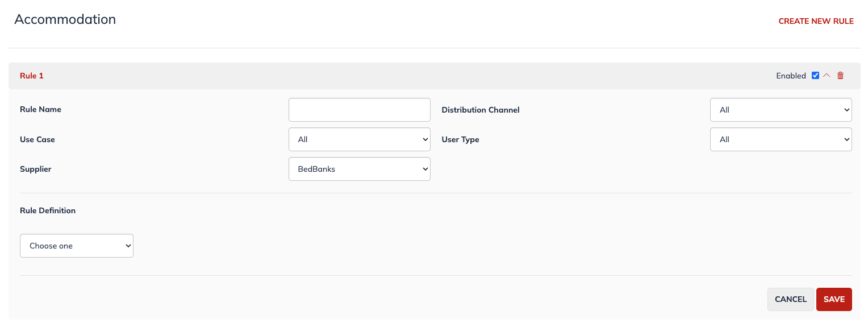Click the Enabled label text
Screen dimensions: 868x327
(791, 76)
